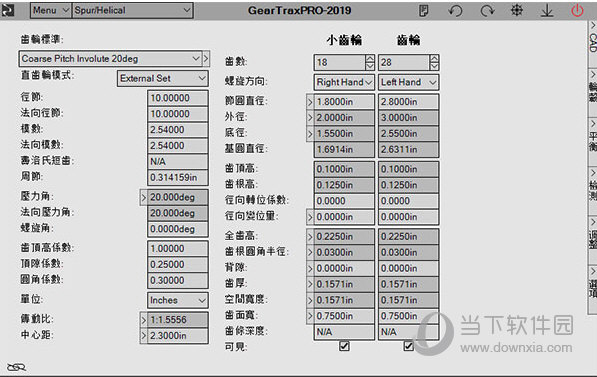
Task: Decrease the pinion tooth count below 18 with the down arrow
Action: (370, 66)
